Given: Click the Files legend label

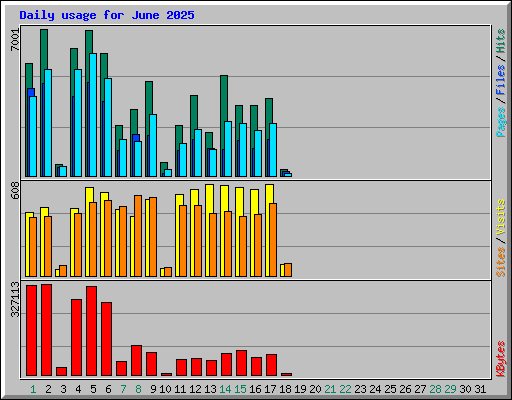Looking at the screenshot, I should (500, 79).
